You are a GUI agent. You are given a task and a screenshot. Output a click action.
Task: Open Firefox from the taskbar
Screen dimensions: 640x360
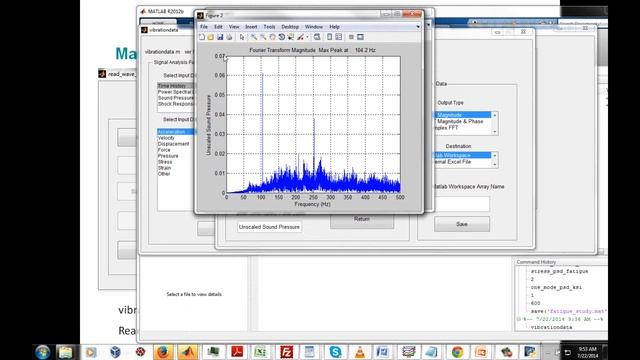tap(163, 352)
